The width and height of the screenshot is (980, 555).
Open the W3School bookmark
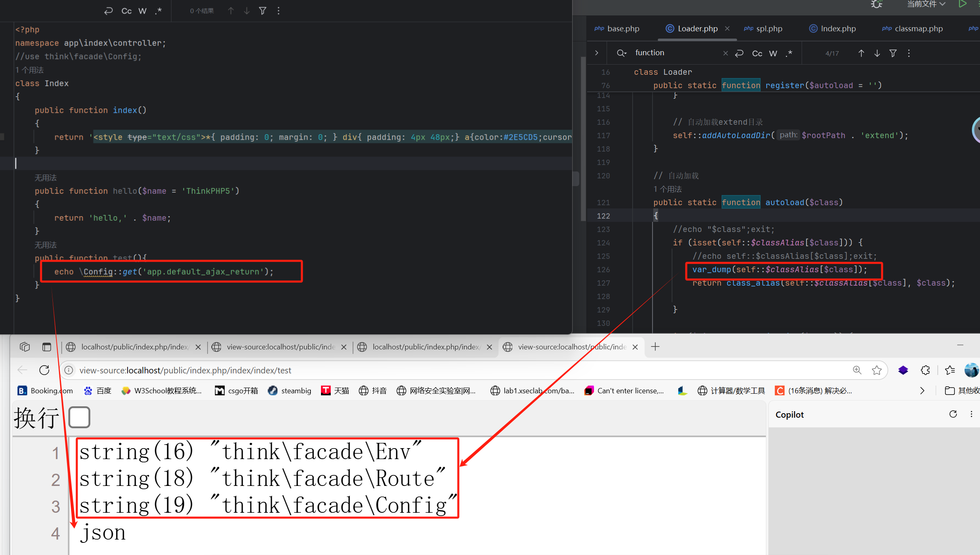[x=162, y=390]
